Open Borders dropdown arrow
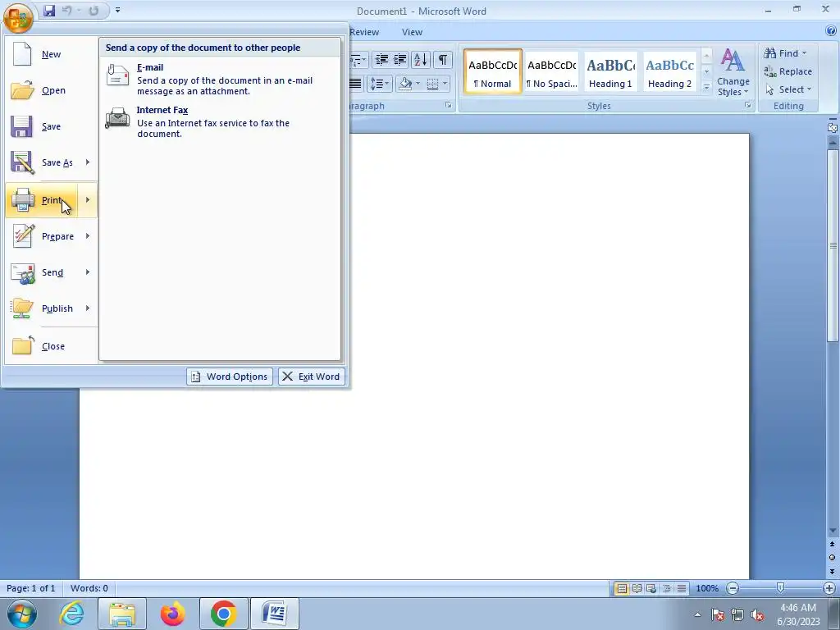The width and height of the screenshot is (840, 630). click(445, 84)
